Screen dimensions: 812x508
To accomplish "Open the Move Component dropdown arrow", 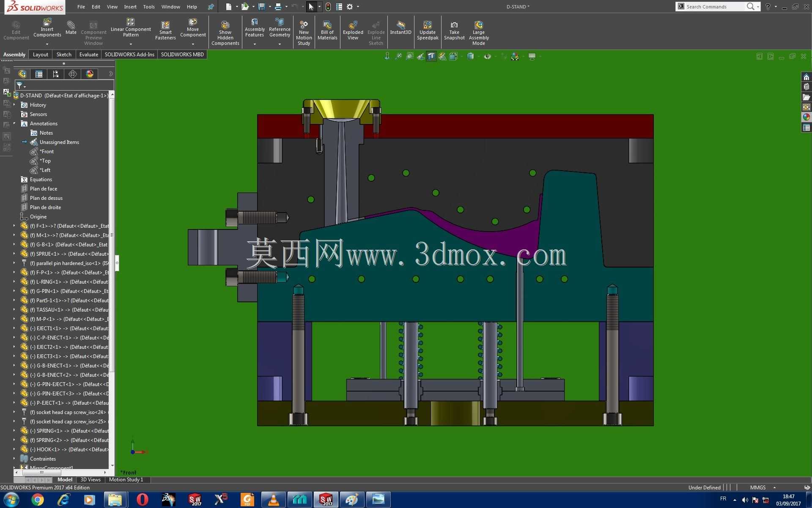I will [x=193, y=44].
